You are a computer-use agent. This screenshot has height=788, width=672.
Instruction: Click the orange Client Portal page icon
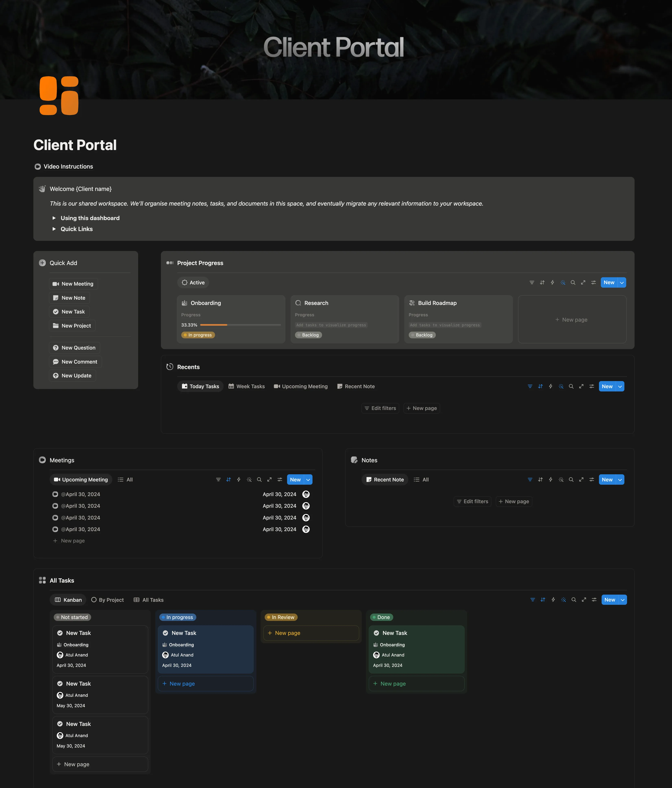click(x=59, y=95)
